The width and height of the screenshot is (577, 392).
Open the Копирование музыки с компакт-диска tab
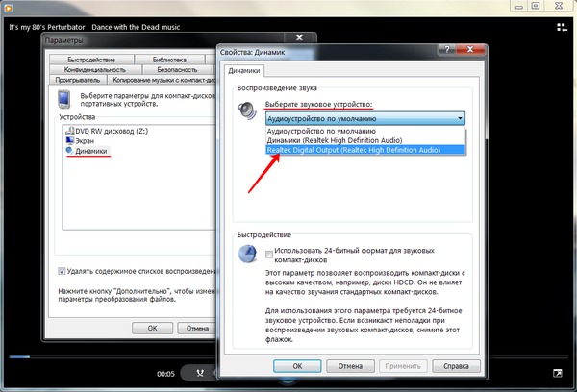[x=162, y=80]
